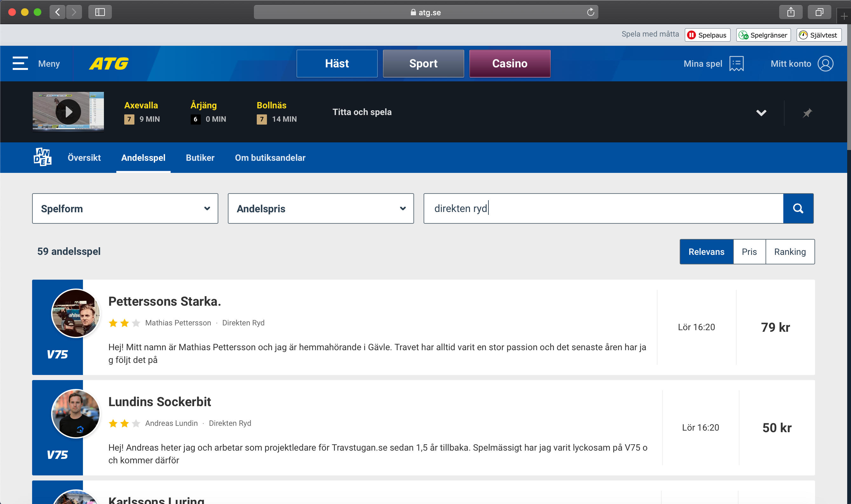The height and width of the screenshot is (504, 851).
Task: Switch to the Butiker tab
Action: coord(200,158)
